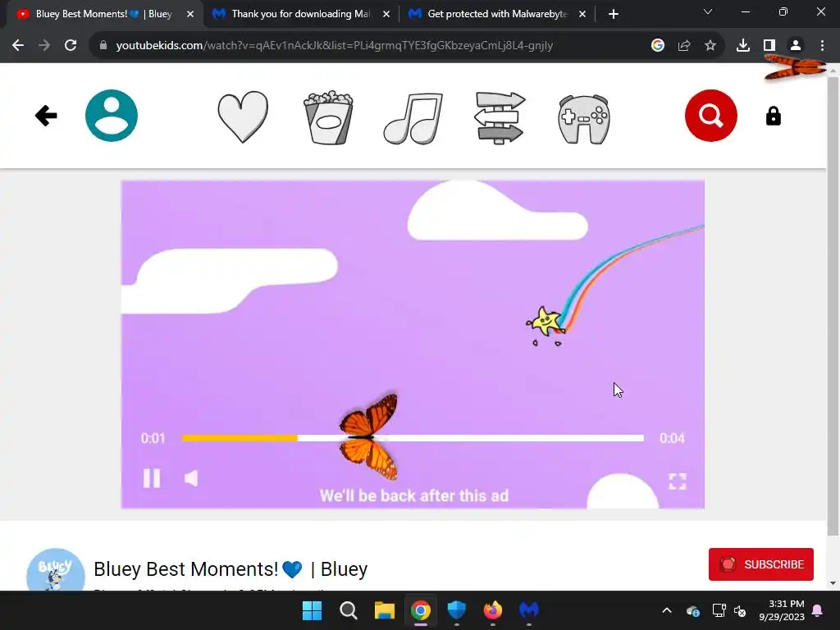Switch to Thank you for downloading Malwarebytes tab
Viewport: 840px width, 630px height.
coord(300,14)
